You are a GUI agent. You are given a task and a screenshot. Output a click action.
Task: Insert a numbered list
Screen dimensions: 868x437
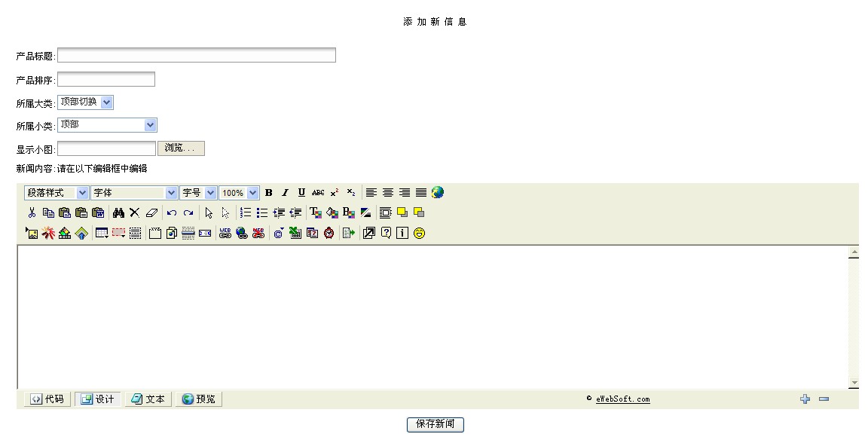(246, 212)
